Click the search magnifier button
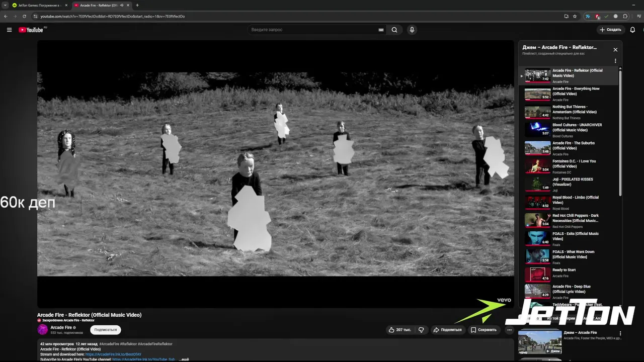This screenshot has height=362, width=644. 394,30
